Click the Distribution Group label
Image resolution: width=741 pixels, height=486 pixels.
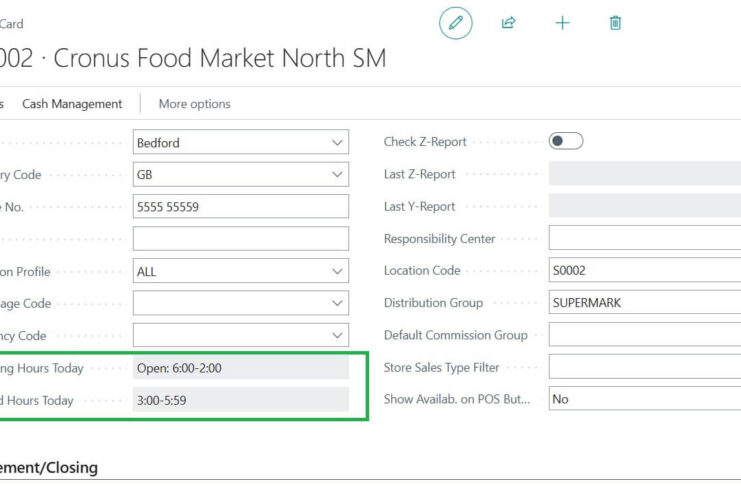(433, 303)
